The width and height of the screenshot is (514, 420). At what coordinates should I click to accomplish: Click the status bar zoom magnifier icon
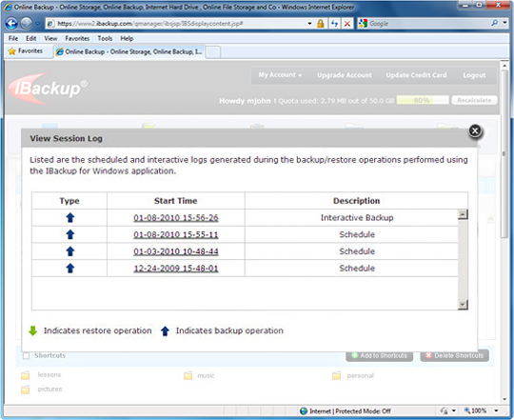tap(467, 410)
